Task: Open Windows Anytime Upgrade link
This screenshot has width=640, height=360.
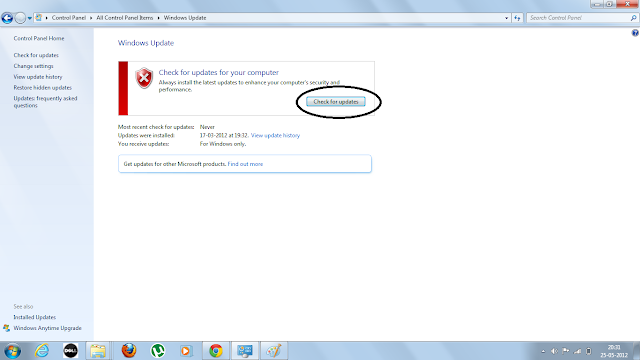Action: click(x=47, y=328)
